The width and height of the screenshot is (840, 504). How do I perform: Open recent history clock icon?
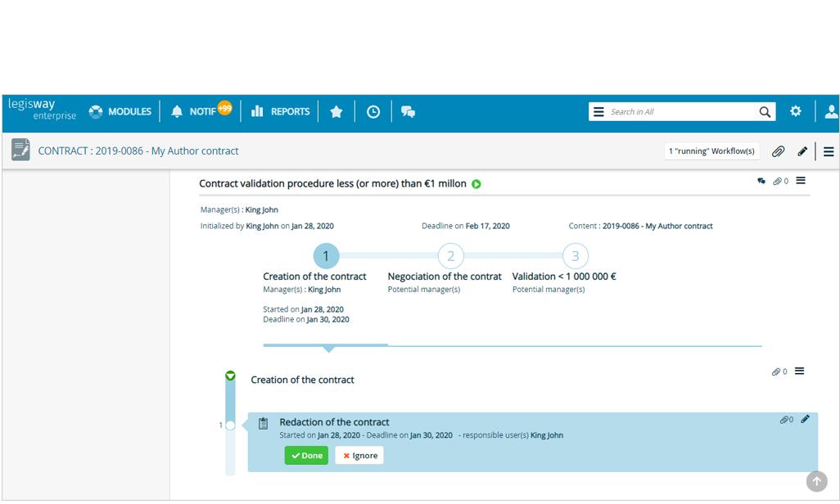pos(373,112)
